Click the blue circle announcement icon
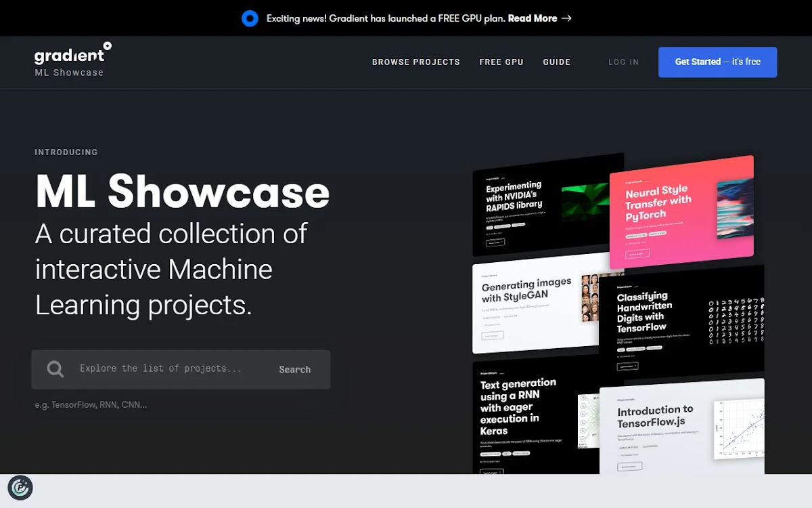The width and height of the screenshot is (812, 508). pos(250,18)
